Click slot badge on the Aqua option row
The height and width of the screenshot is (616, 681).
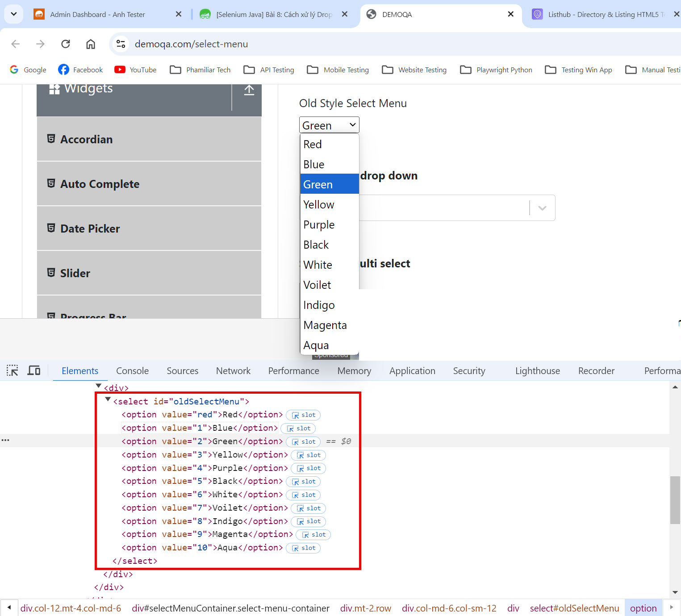click(x=303, y=548)
